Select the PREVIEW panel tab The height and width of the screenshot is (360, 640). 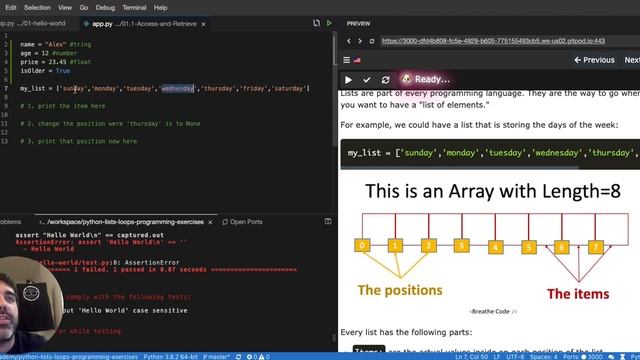coord(358,23)
